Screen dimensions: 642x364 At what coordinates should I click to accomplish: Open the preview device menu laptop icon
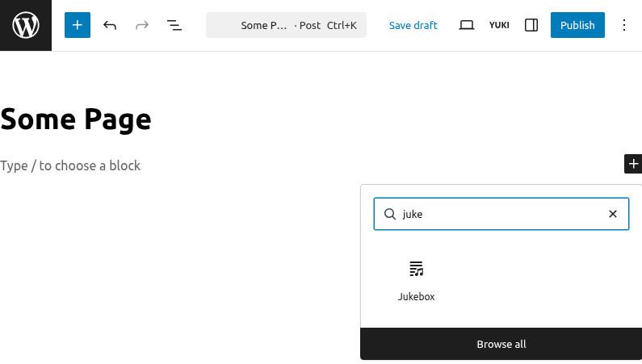point(466,25)
